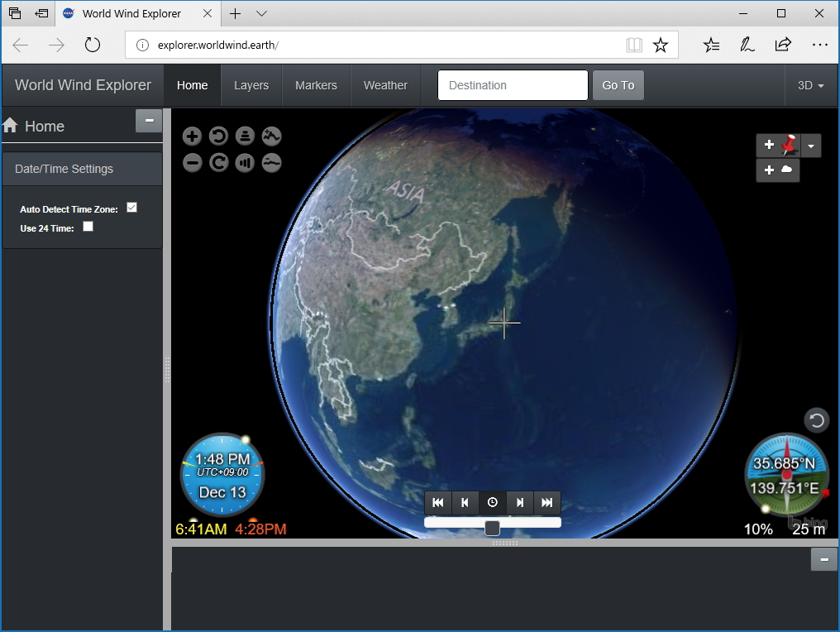Fast forward time (skip to end)
This screenshot has height=632, width=840.
(547, 502)
